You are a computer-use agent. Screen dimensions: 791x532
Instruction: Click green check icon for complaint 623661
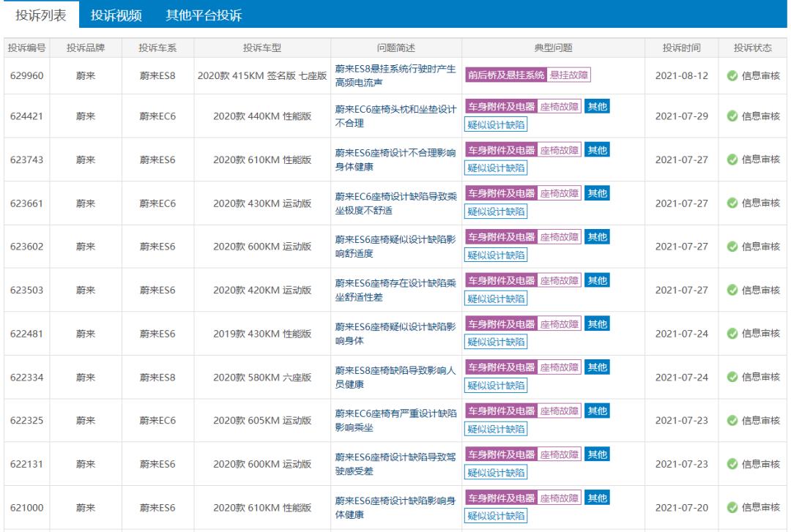732,203
